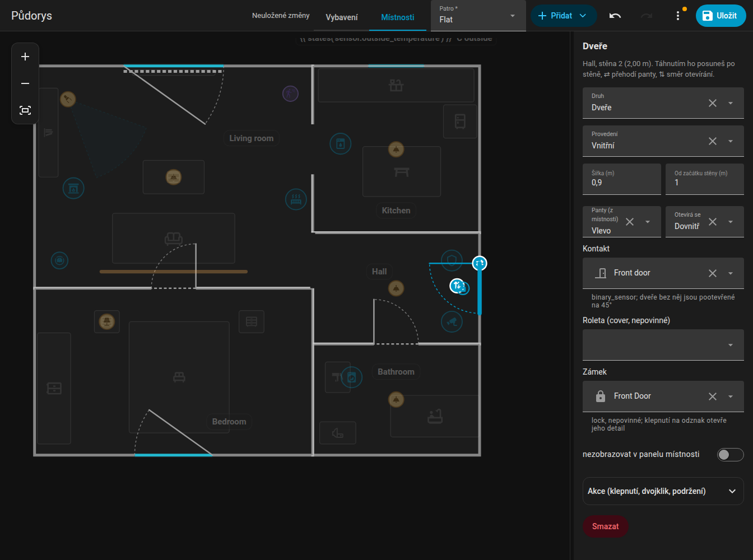This screenshot has height=560, width=753.
Task: Zoom in with the plus icon
Action: point(25,57)
